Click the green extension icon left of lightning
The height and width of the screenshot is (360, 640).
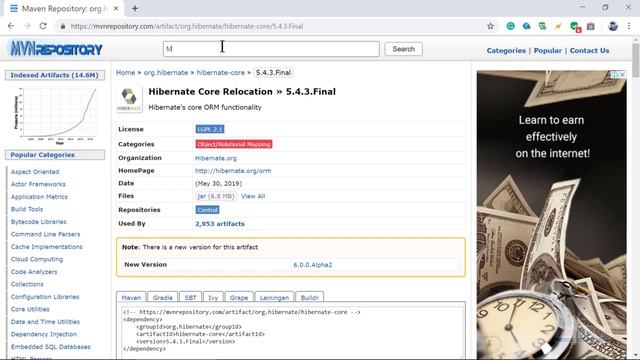[x=542, y=26]
